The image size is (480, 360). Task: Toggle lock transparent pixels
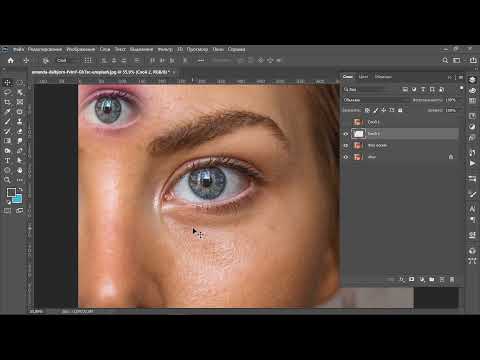click(367, 110)
